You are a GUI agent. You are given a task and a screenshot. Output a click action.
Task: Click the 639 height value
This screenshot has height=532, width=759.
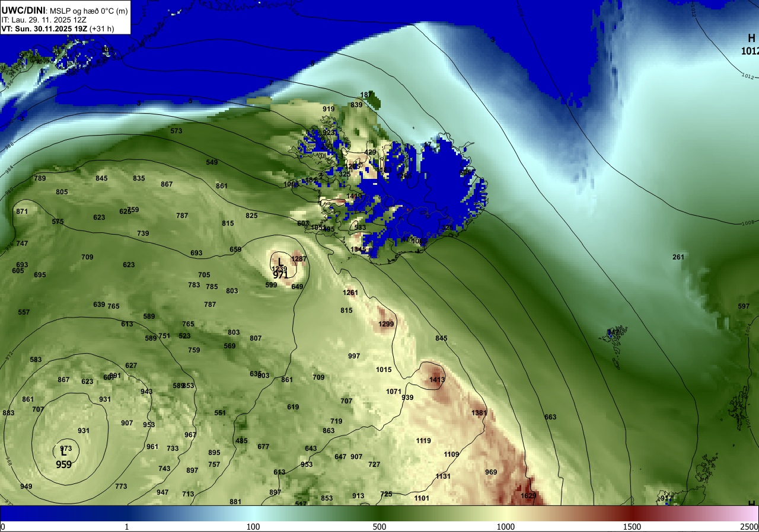coord(99,305)
